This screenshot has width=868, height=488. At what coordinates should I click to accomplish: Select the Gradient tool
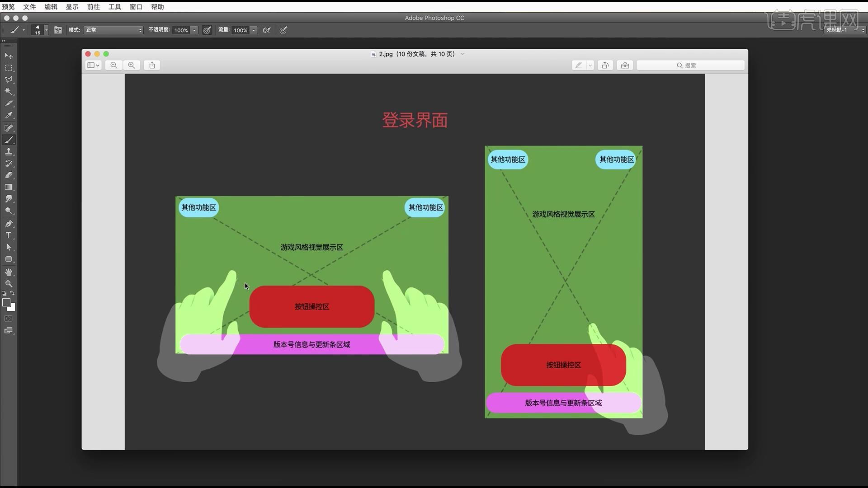[9, 187]
